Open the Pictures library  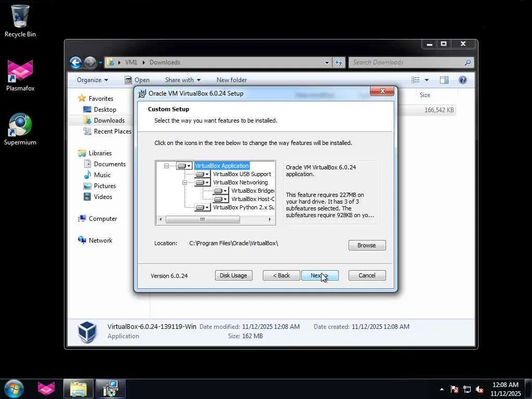click(x=104, y=186)
